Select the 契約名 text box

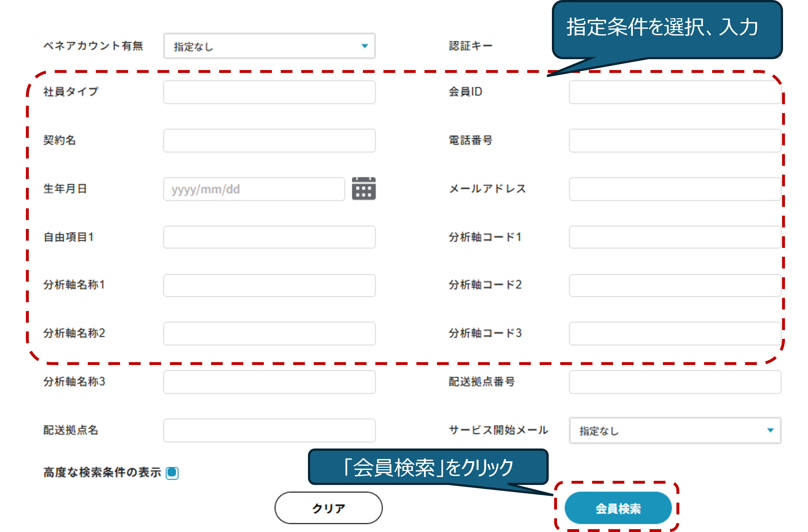pyautogui.click(x=269, y=140)
